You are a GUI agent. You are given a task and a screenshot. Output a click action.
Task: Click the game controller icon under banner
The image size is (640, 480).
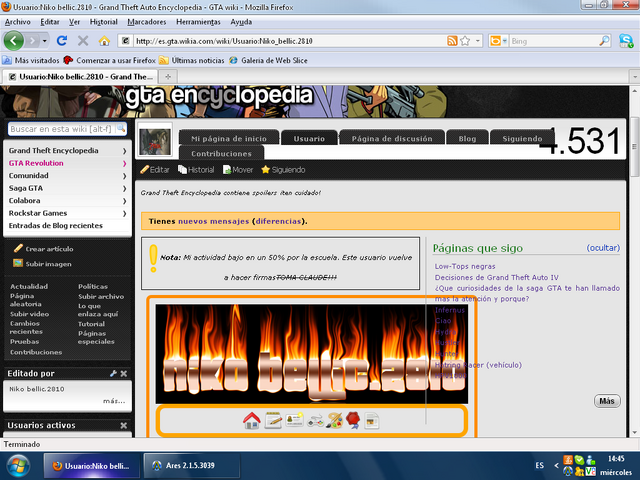[x=316, y=421]
